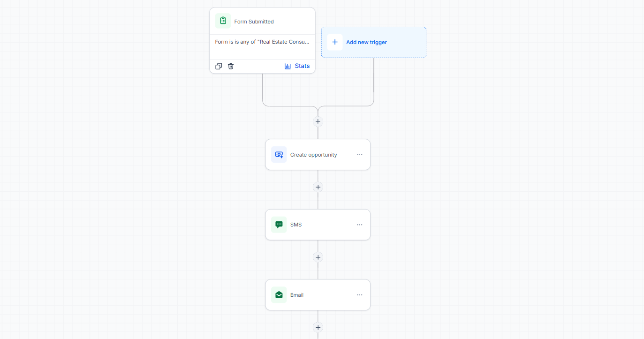Duplicate the Form Submitted trigger
The width and height of the screenshot is (644, 339).
219,66
